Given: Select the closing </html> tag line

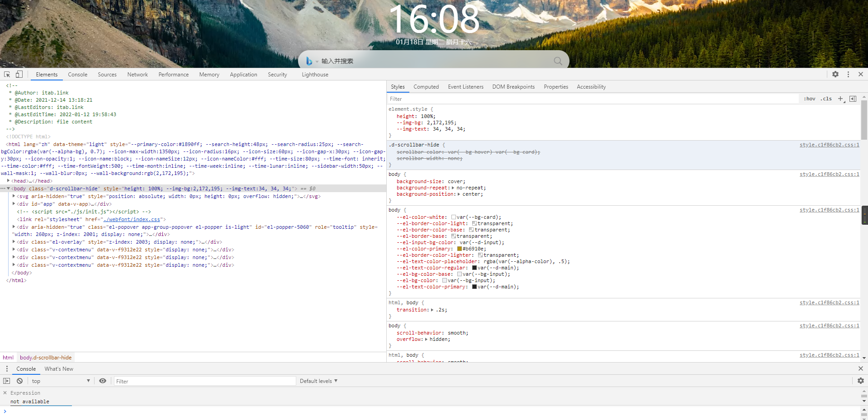Looking at the screenshot, I should pos(16,280).
